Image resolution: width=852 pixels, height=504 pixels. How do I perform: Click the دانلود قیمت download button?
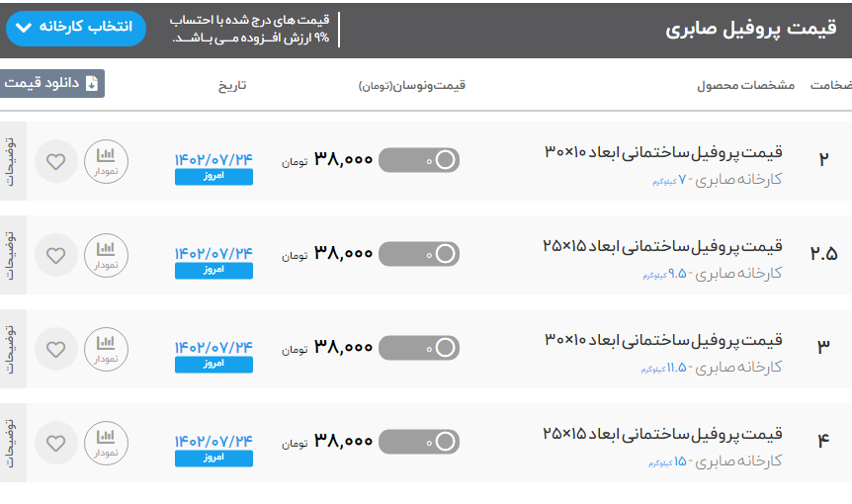click(52, 84)
